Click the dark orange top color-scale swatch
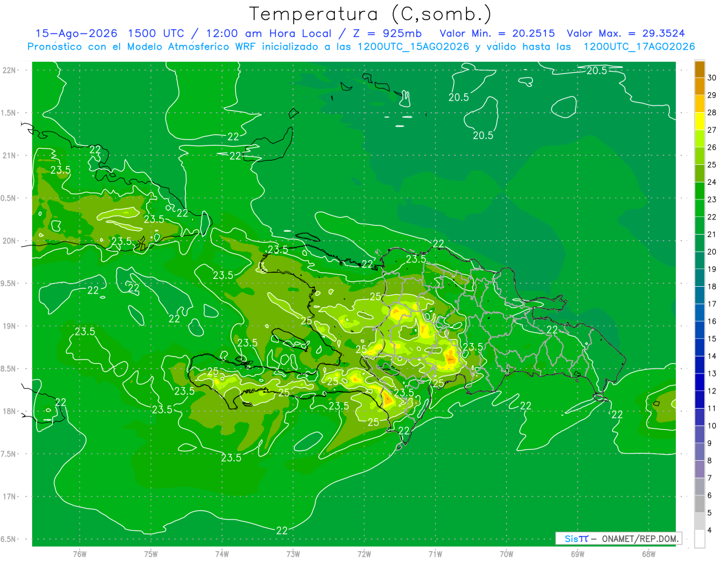Screen dimensions: 728x562 699,70
